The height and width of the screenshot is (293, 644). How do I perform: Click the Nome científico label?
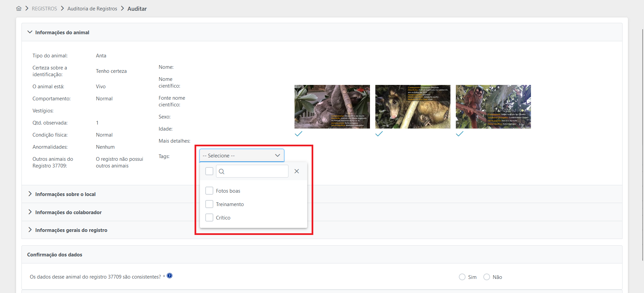(x=169, y=83)
